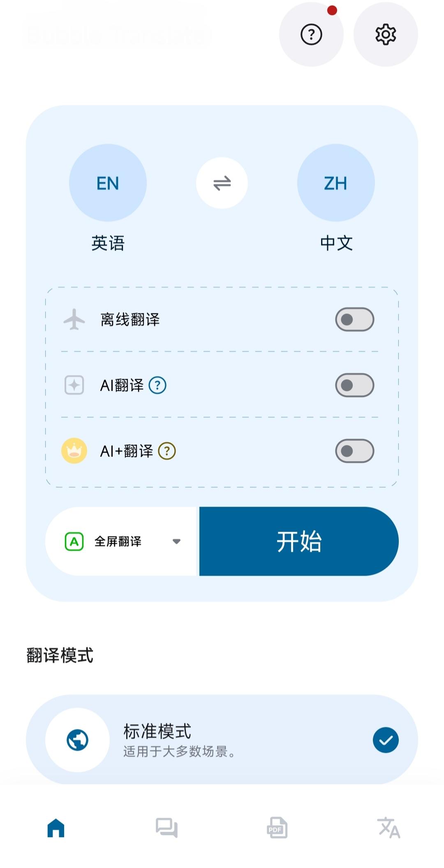Open the 全屏翻译 mode dropdown
The height and width of the screenshot is (868, 444).
click(x=123, y=541)
